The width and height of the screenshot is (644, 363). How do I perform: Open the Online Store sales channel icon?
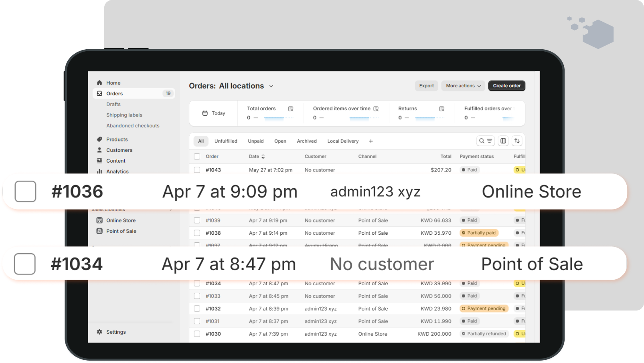99,220
